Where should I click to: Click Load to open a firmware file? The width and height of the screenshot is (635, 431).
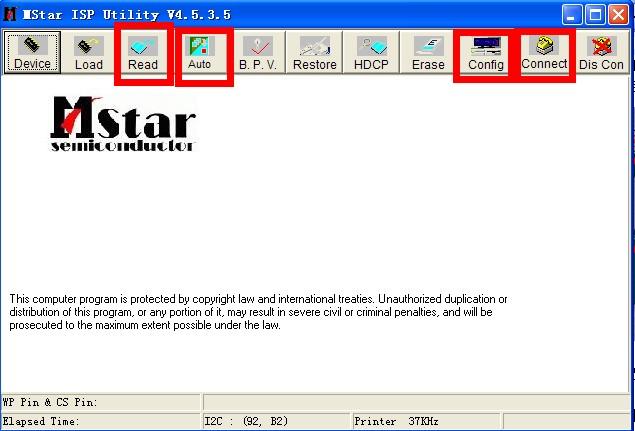point(89,53)
